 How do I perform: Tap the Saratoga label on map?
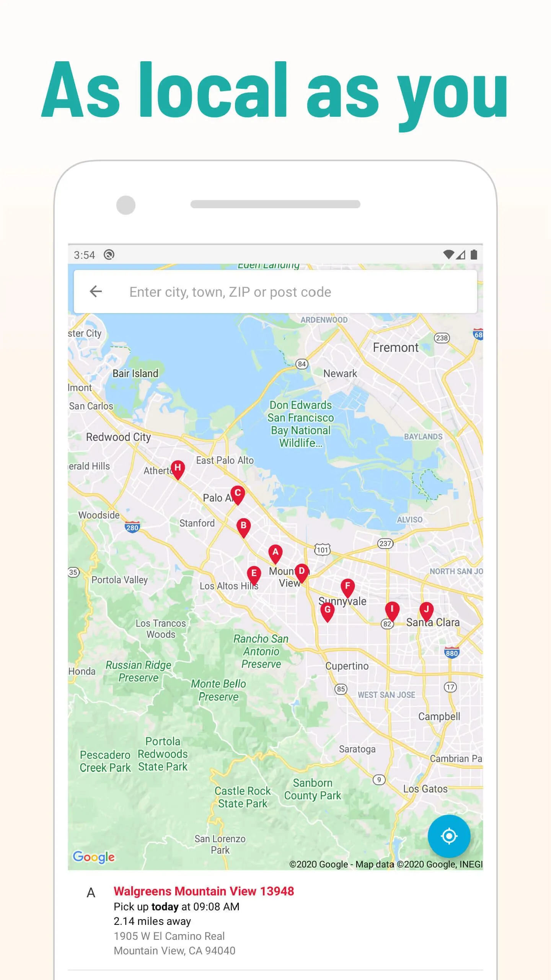pyautogui.click(x=357, y=749)
